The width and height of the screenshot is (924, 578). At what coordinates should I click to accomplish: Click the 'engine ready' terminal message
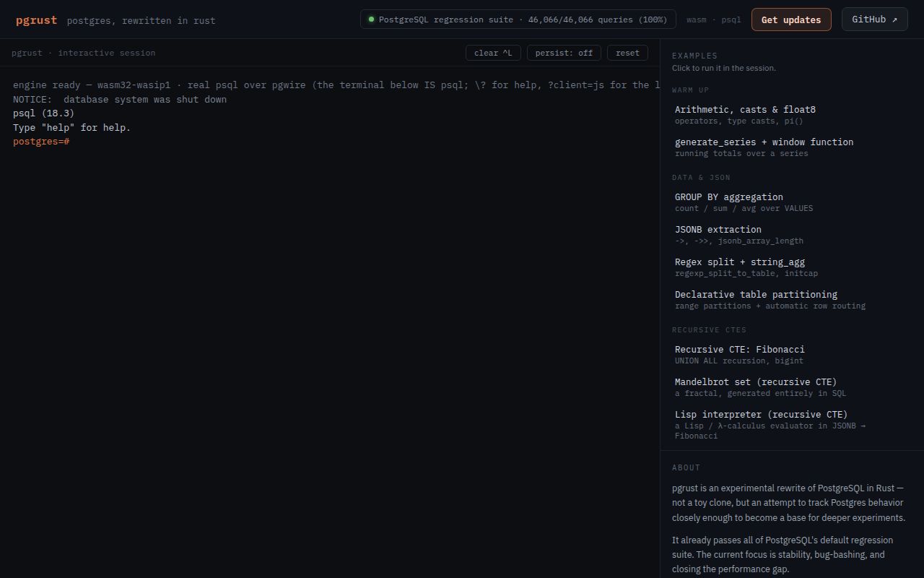(336, 85)
